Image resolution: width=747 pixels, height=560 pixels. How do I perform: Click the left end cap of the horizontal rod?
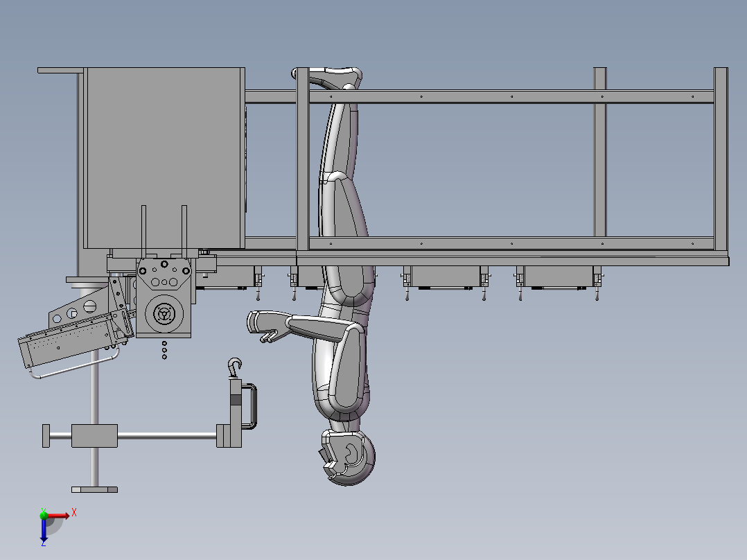click(x=46, y=436)
